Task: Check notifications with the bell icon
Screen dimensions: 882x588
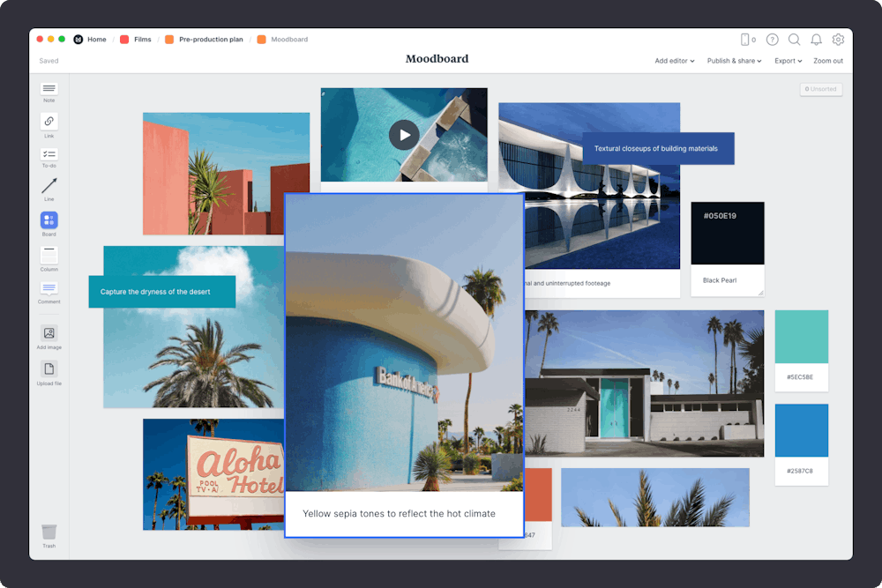Action: [816, 40]
